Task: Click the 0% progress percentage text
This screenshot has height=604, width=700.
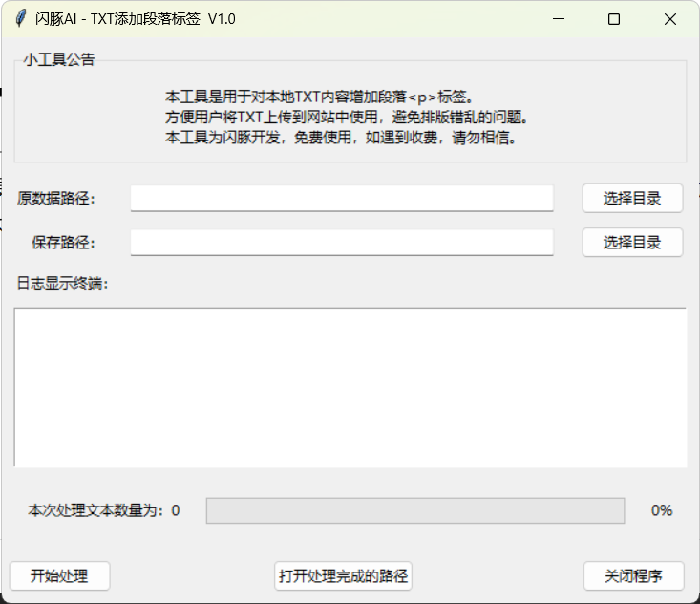Action: click(662, 510)
